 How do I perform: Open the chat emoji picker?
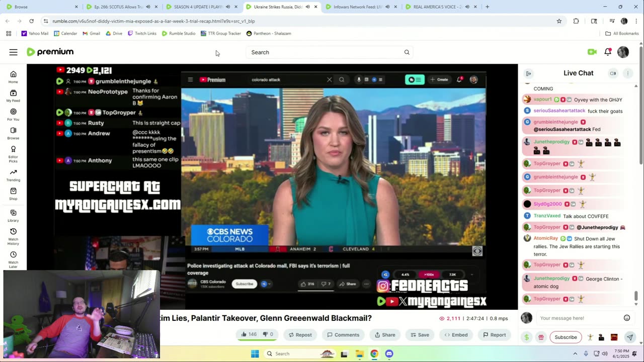pos(627,318)
